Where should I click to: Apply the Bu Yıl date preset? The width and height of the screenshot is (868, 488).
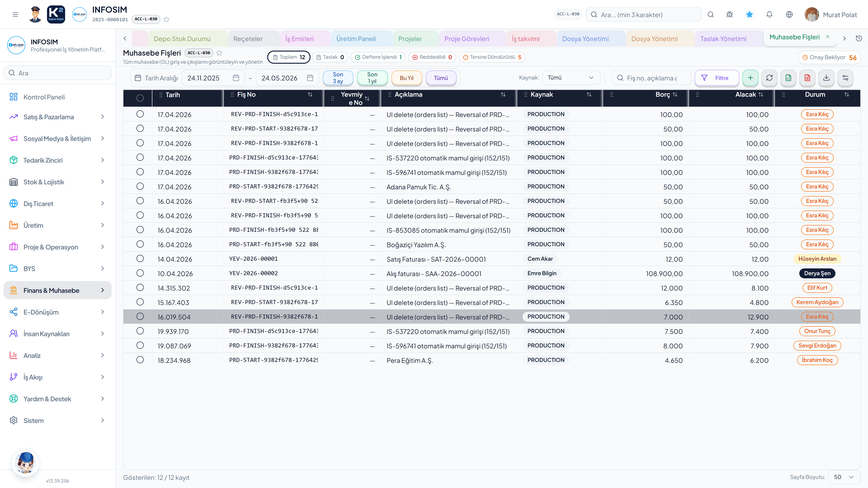coord(406,78)
